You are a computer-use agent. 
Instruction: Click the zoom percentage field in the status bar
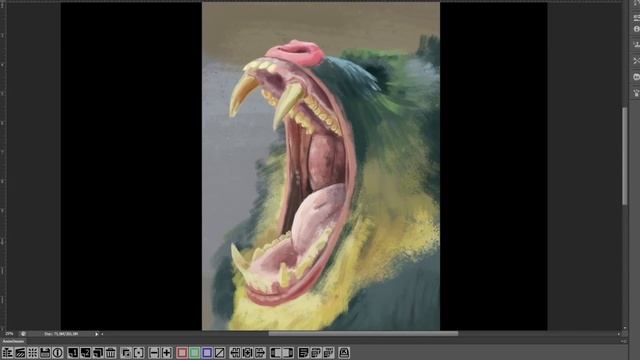(9, 334)
